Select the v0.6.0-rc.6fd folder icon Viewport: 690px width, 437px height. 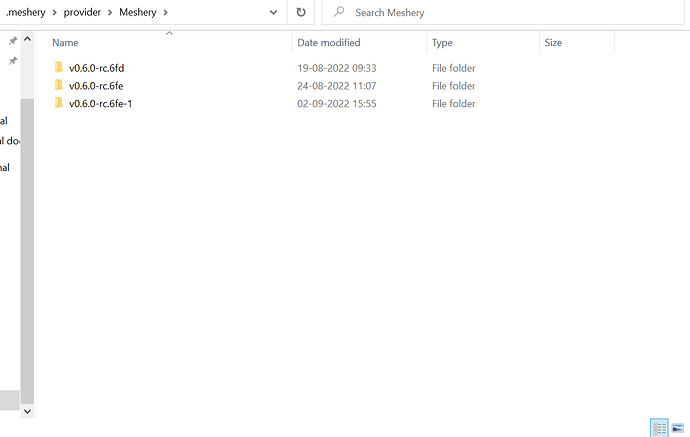(59, 67)
